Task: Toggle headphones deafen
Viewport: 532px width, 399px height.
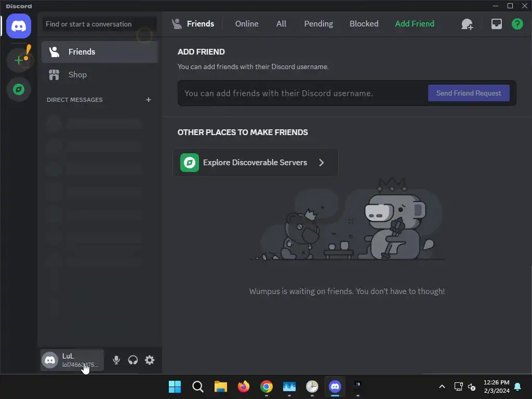Action: (x=133, y=360)
